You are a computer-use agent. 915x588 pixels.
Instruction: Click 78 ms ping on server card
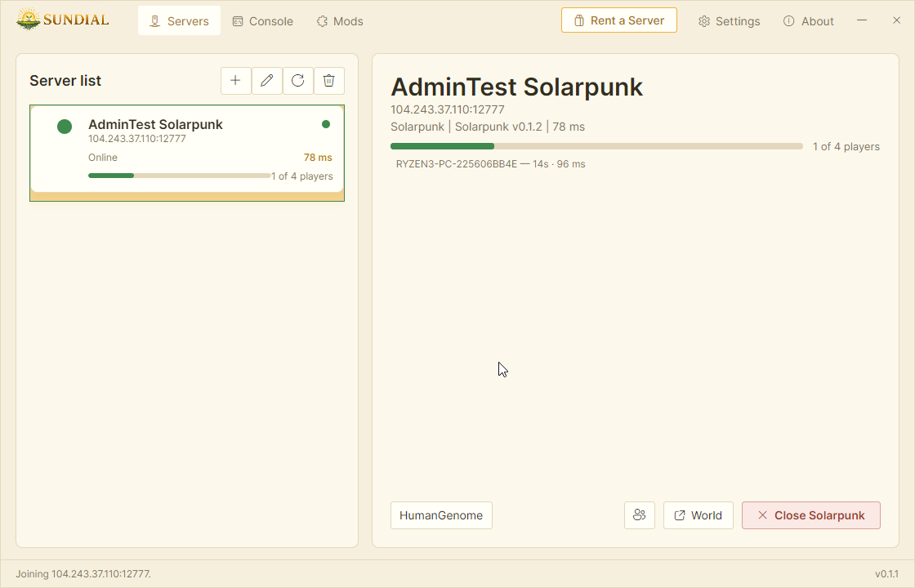(318, 158)
